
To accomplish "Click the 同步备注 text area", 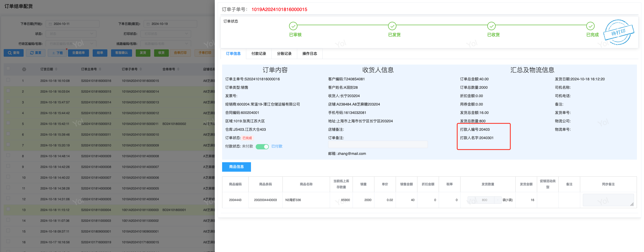I will [608, 200].
